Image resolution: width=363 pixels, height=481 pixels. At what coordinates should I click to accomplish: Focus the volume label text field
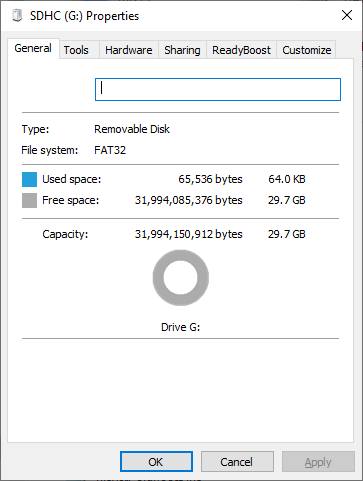tap(218, 89)
